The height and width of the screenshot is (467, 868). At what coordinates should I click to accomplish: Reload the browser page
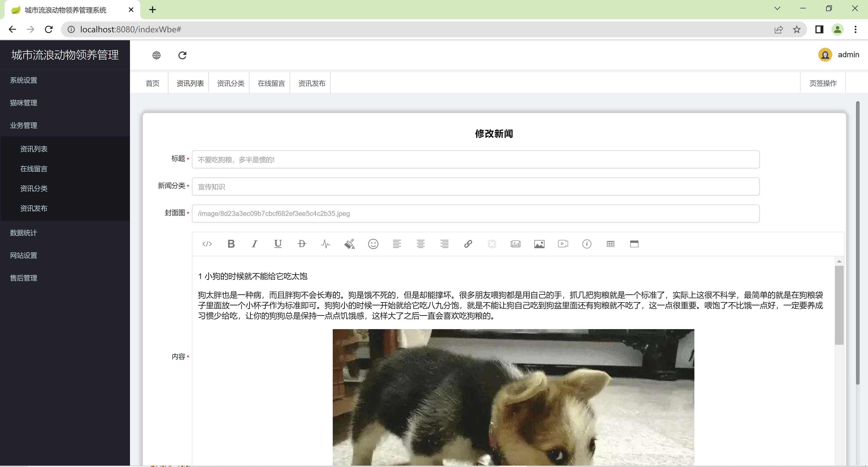(x=49, y=30)
